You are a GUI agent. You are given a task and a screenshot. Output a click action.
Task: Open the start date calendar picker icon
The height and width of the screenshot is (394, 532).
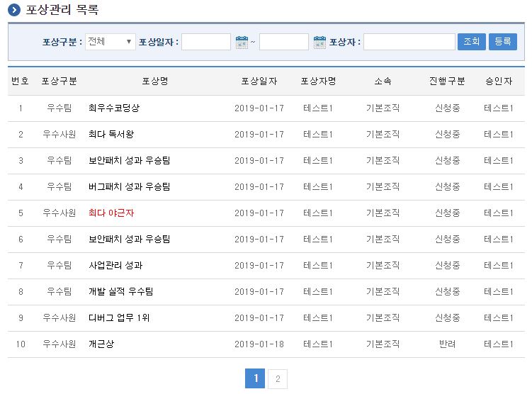pos(242,42)
